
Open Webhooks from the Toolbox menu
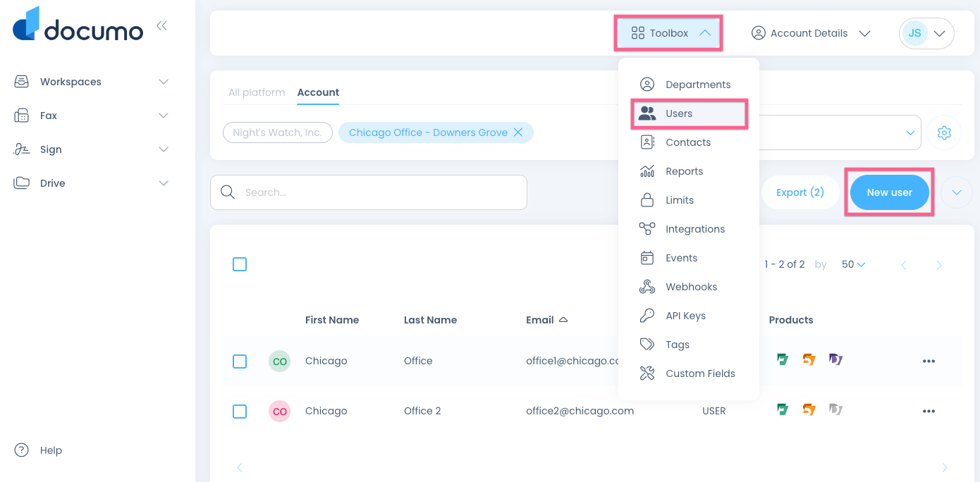(691, 286)
